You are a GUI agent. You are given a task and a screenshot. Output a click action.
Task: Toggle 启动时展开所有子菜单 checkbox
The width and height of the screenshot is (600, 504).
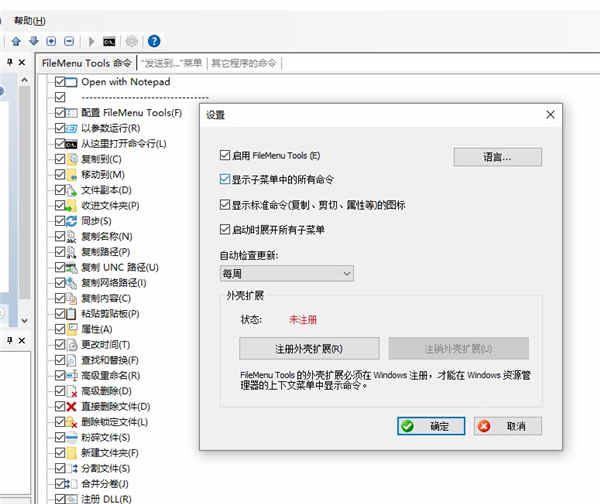[225, 229]
